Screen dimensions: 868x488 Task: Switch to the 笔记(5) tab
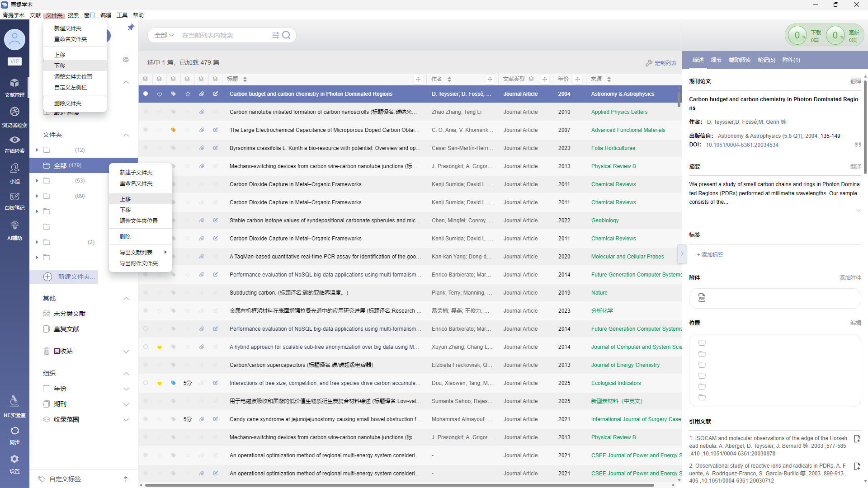(x=766, y=60)
